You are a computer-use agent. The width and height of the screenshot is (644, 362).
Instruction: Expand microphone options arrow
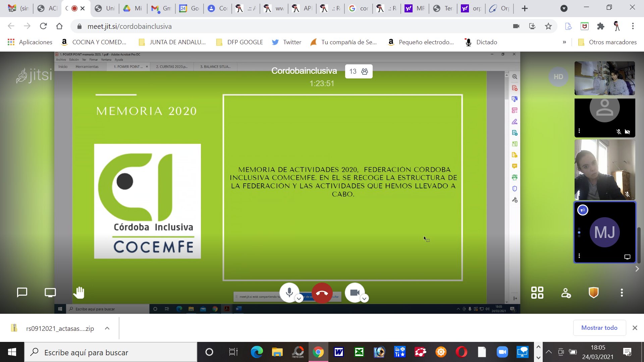299,299
